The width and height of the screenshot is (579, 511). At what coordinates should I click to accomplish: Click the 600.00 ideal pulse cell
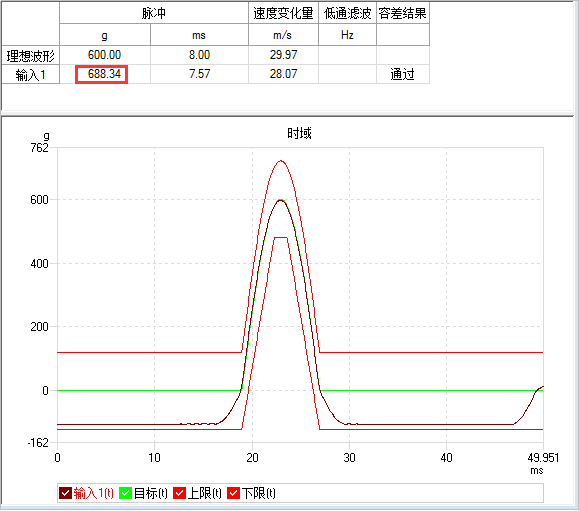[x=105, y=55]
